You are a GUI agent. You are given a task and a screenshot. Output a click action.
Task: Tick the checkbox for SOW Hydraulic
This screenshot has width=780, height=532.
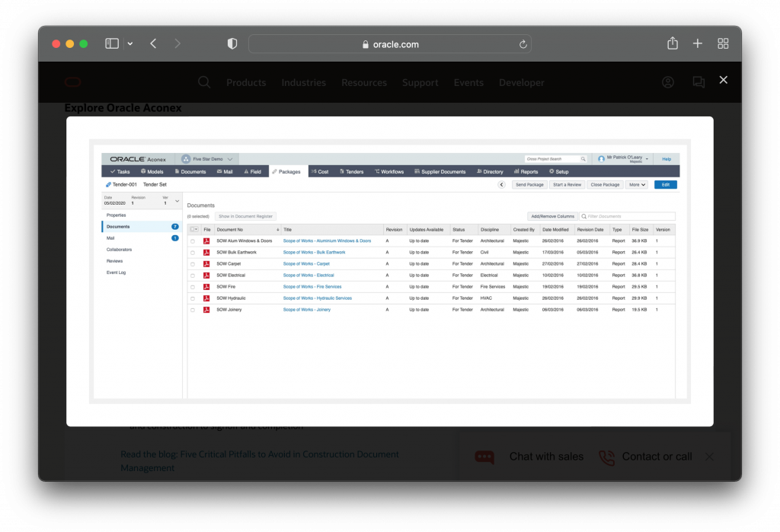click(193, 298)
